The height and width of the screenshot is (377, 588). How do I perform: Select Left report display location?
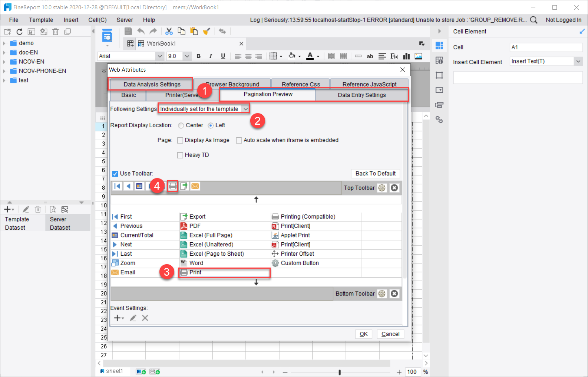pos(211,125)
